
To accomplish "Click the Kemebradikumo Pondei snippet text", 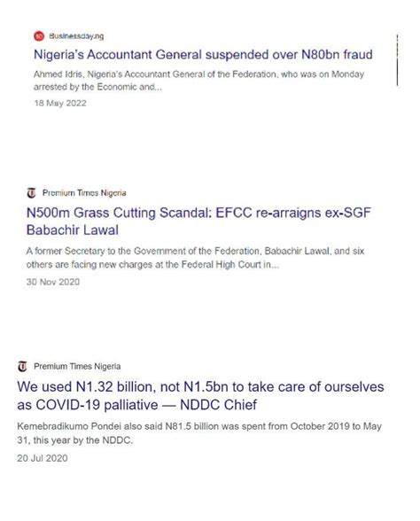I will (x=199, y=433).
